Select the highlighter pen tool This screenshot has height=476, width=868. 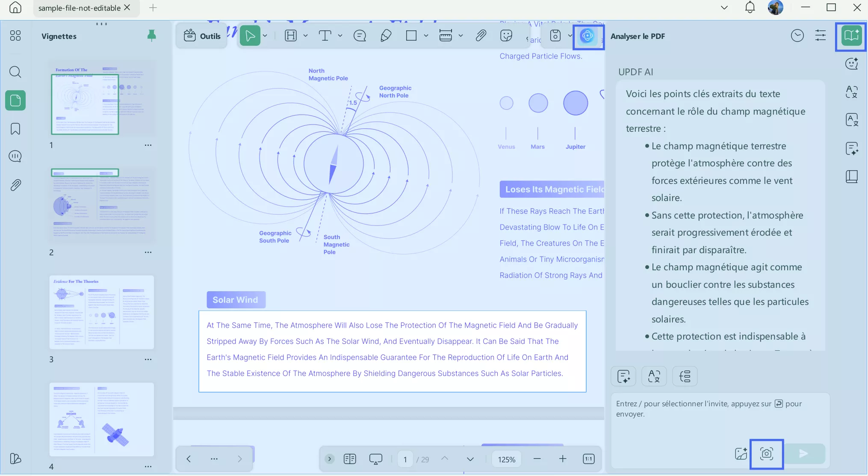coord(386,36)
